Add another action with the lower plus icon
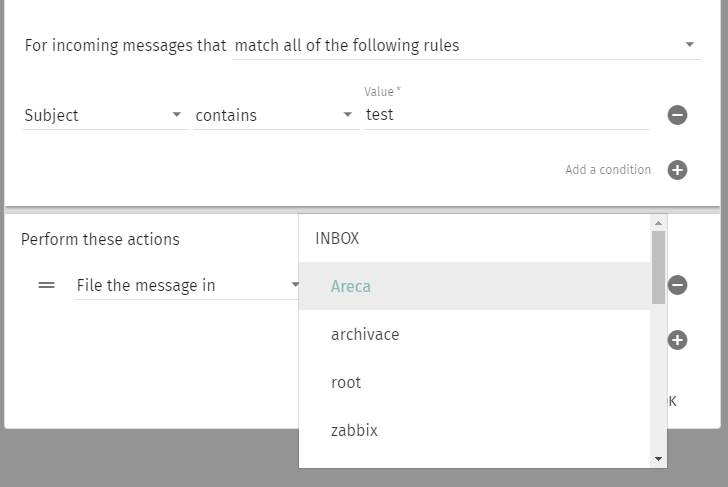 (677, 340)
